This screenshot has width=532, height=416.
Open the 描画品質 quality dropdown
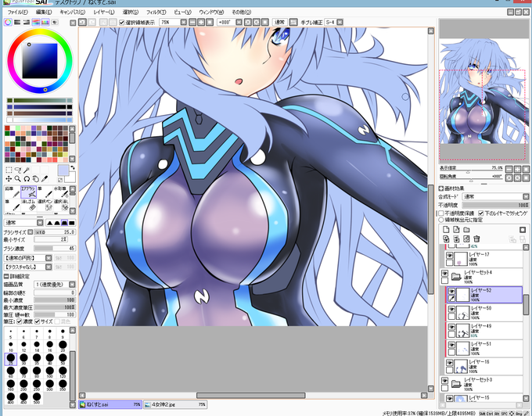click(x=72, y=285)
